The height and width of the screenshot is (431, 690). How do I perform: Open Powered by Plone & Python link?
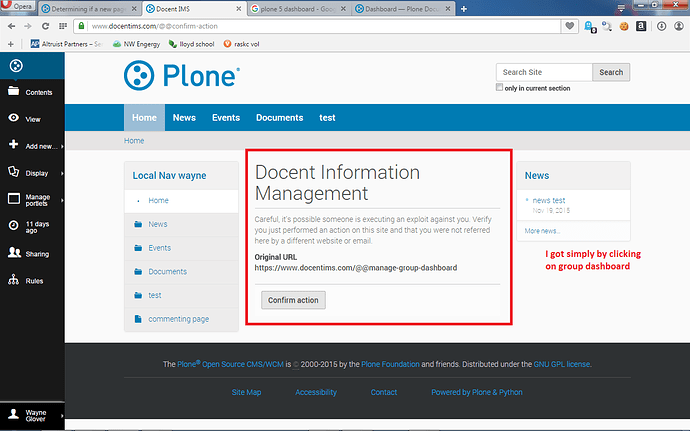click(477, 392)
